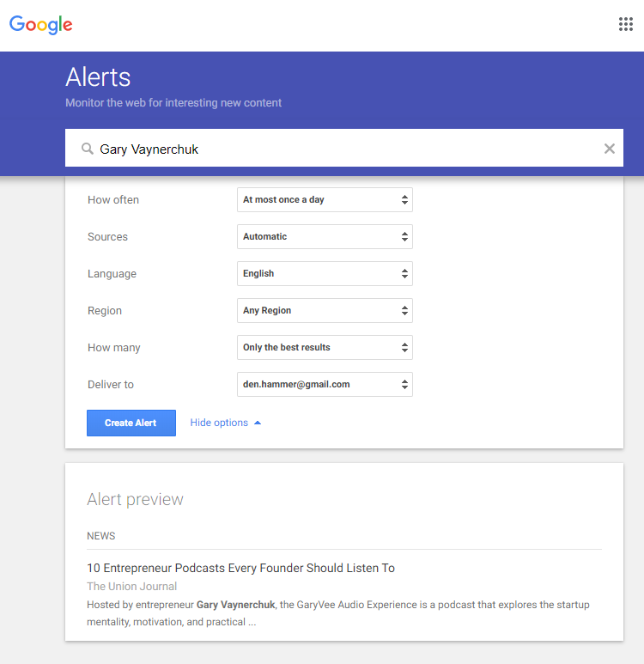Open the Sources dropdown showing Automatic
Viewport: 644px width, 664px height.
(325, 237)
